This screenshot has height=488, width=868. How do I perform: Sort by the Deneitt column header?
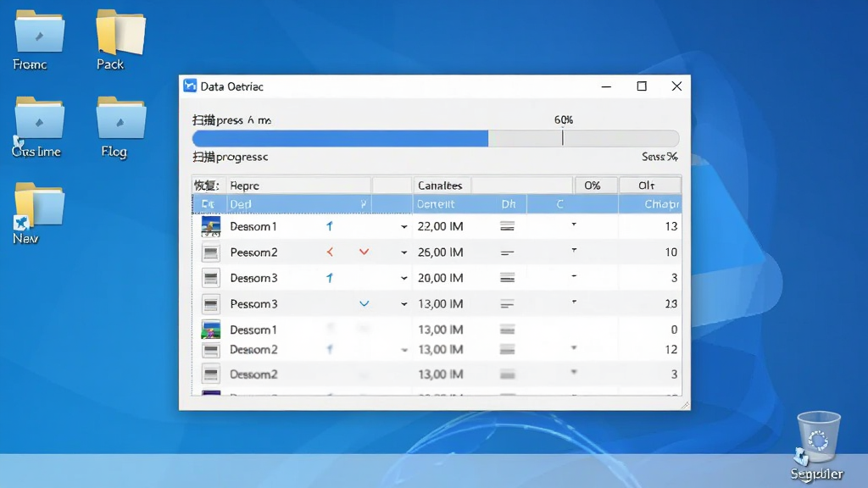pos(436,204)
